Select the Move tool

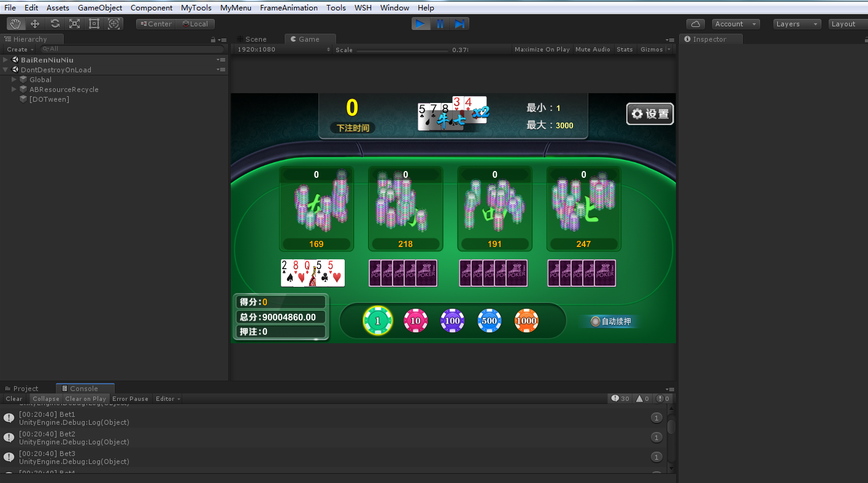click(x=35, y=24)
